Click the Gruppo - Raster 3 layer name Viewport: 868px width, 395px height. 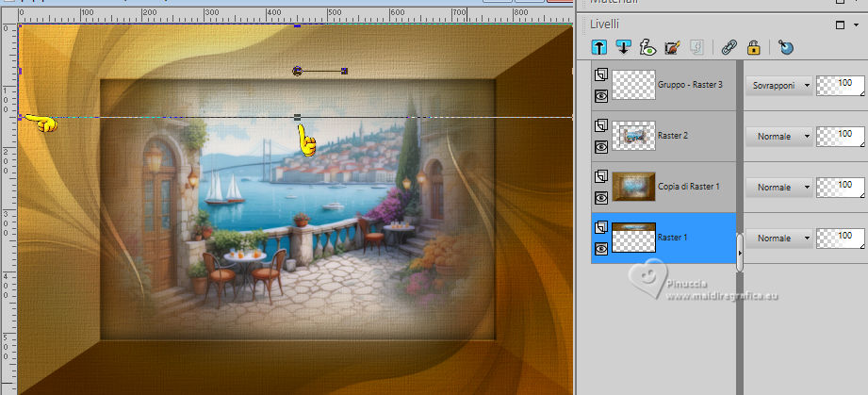tap(690, 85)
